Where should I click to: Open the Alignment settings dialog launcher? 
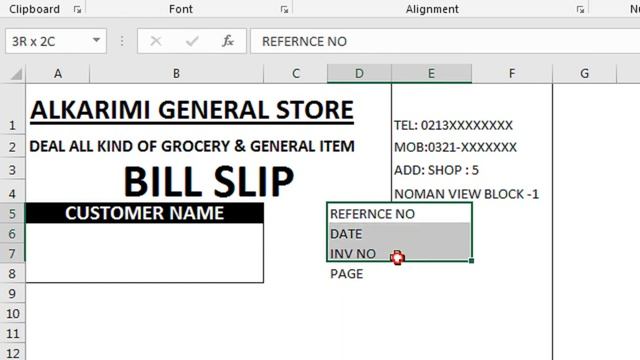click(x=580, y=9)
